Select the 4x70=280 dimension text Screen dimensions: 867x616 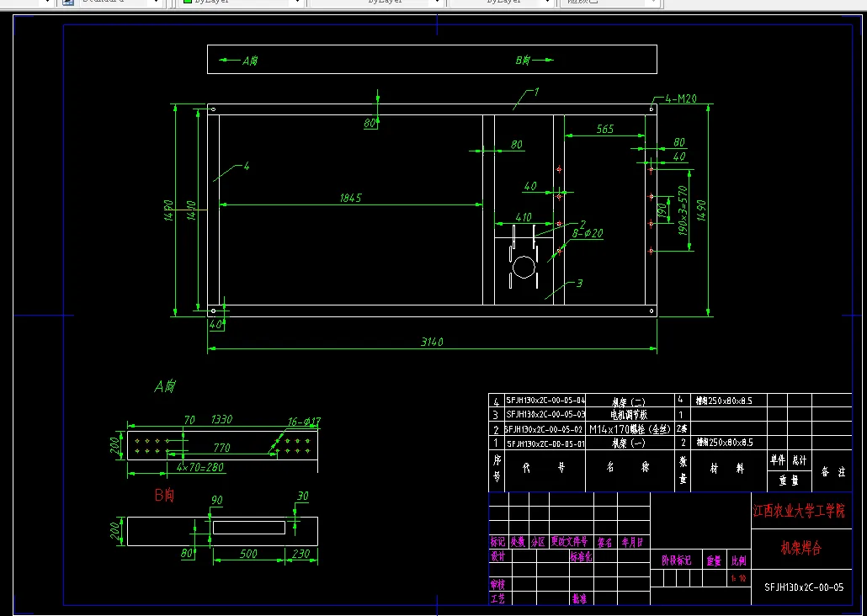[200, 467]
